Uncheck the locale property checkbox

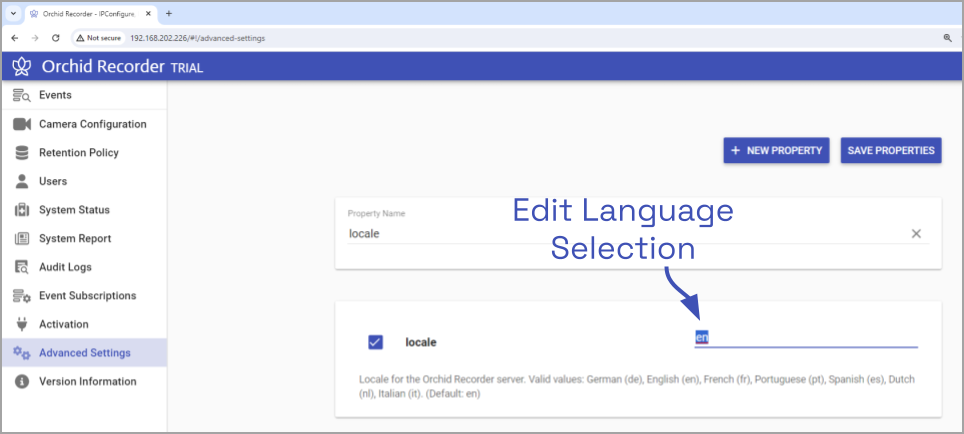point(376,342)
